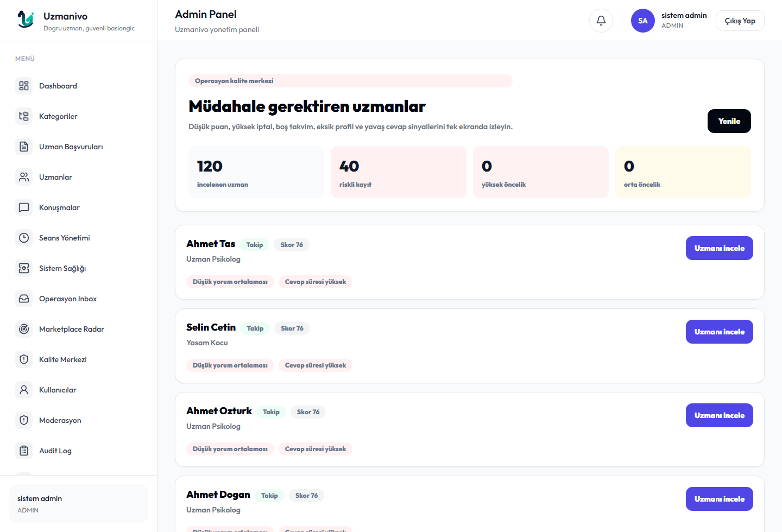This screenshot has height=532, width=782.
Task: Click Düşük yorum ortalaması tag for Ahmet Tas
Action: (x=230, y=282)
